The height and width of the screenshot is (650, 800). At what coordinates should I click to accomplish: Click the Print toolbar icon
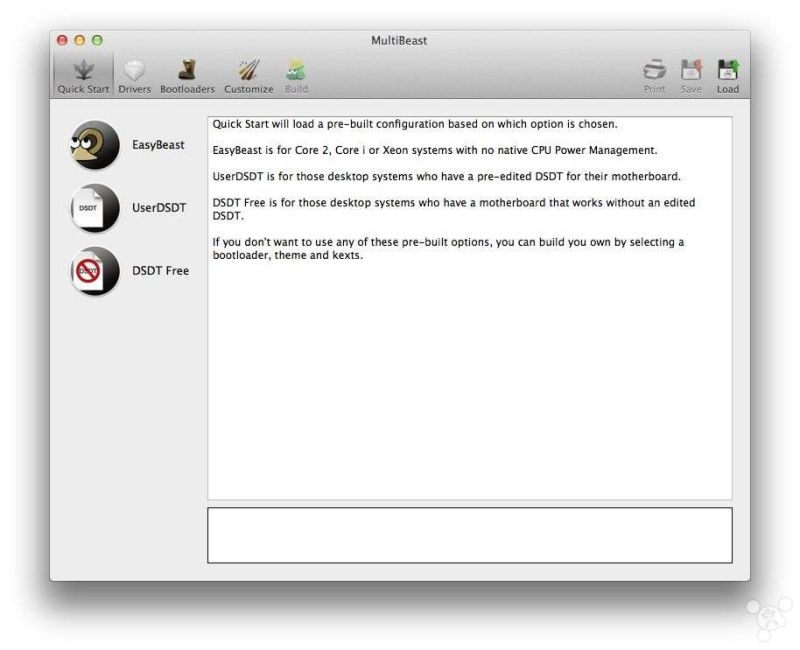(655, 77)
